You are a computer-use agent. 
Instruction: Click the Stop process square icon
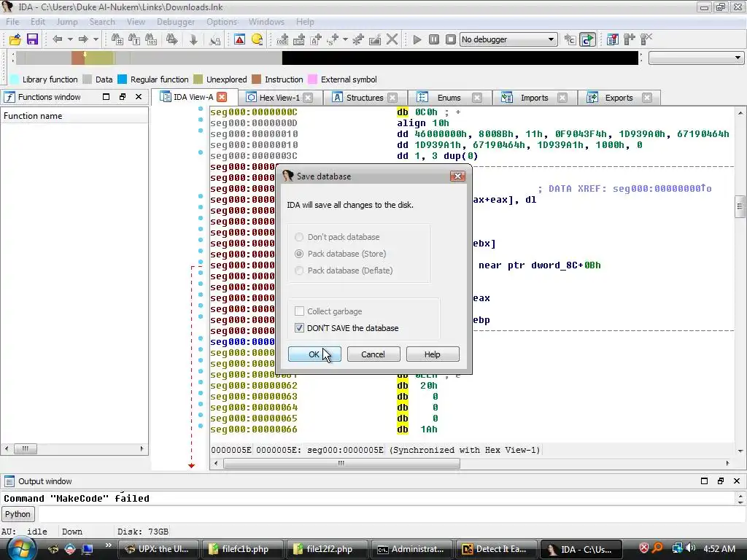coord(451,39)
